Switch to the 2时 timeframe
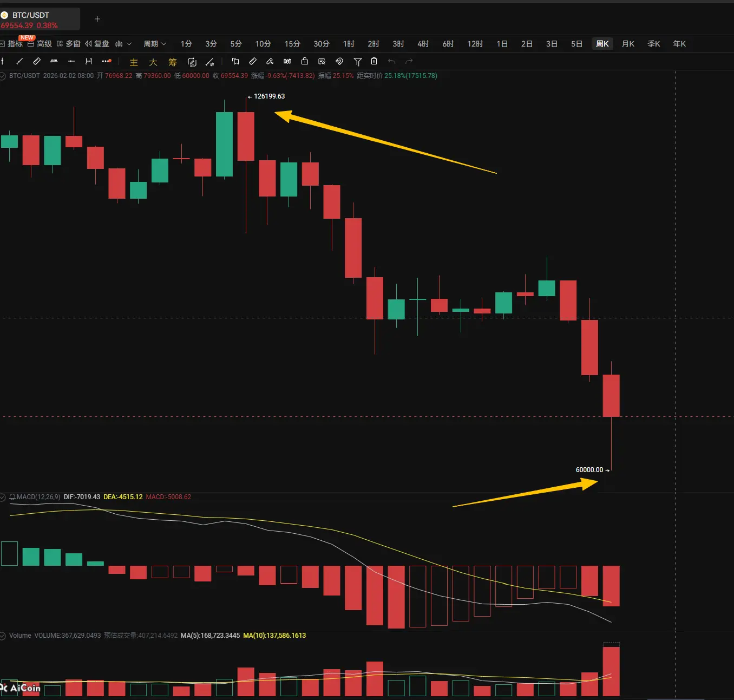 coord(373,44)
